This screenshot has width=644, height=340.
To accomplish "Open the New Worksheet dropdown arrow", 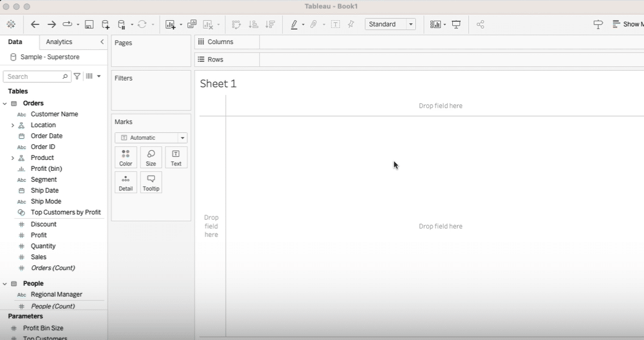I will pos(181,24).
